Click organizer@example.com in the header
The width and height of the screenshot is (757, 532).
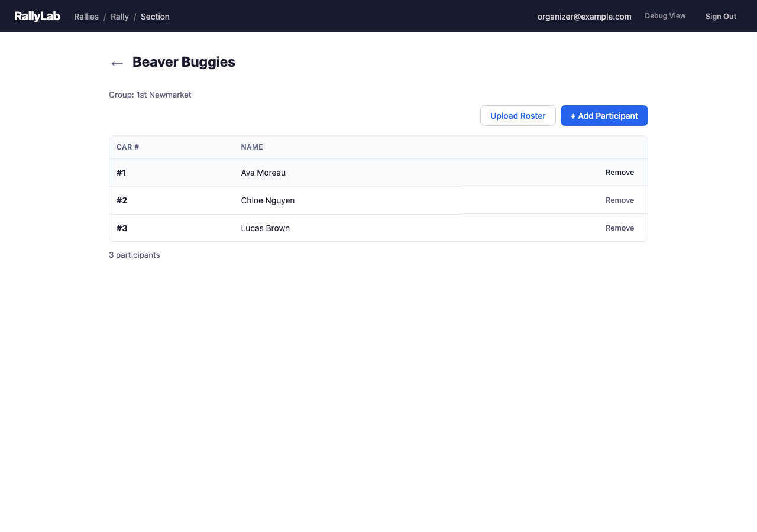[x=584, y=17]
